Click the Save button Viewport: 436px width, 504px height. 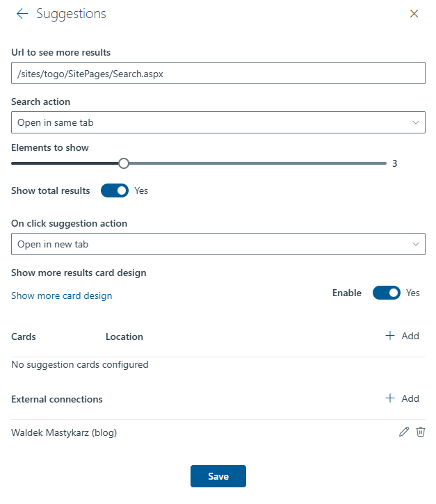point(218,476)
